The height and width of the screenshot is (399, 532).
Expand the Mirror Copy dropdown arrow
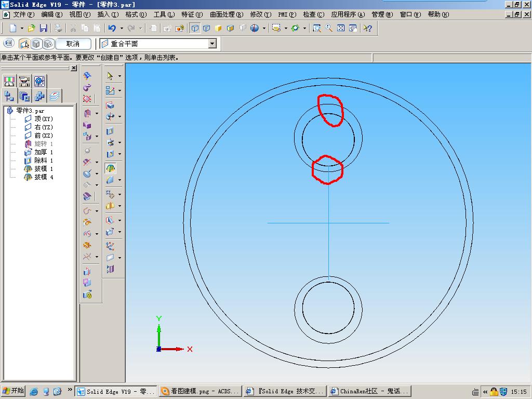(x=119, y=206)
